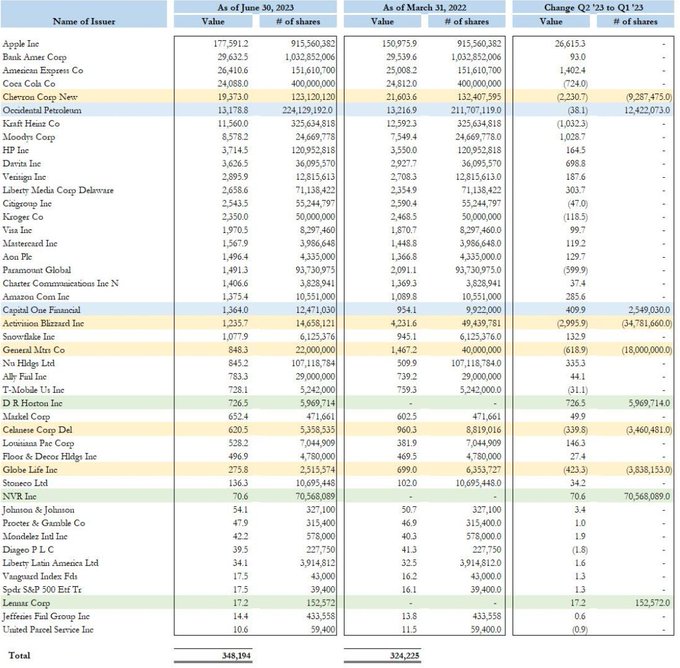680x668 pixels.
Task: Select the 'Mondelez Intl Inc' issuer cell
Action: pyautogui.click(x=35, y=537)
